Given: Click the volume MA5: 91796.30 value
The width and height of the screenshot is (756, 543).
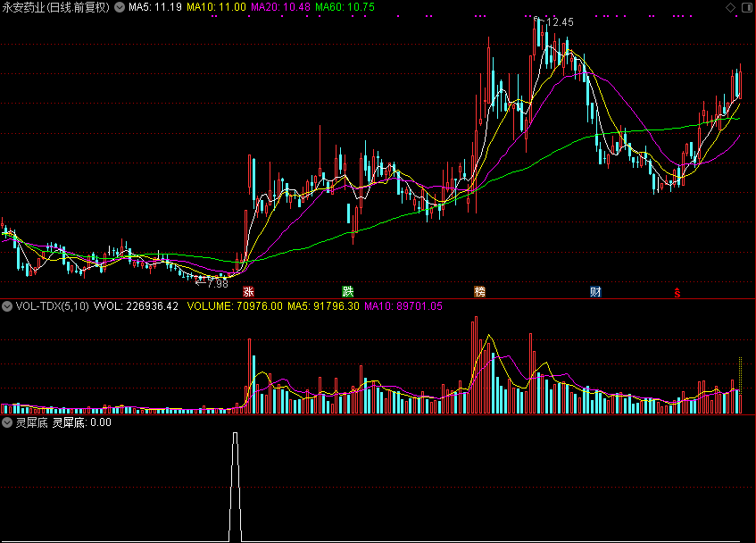Looking at the screenshot, I should point(323,306).
